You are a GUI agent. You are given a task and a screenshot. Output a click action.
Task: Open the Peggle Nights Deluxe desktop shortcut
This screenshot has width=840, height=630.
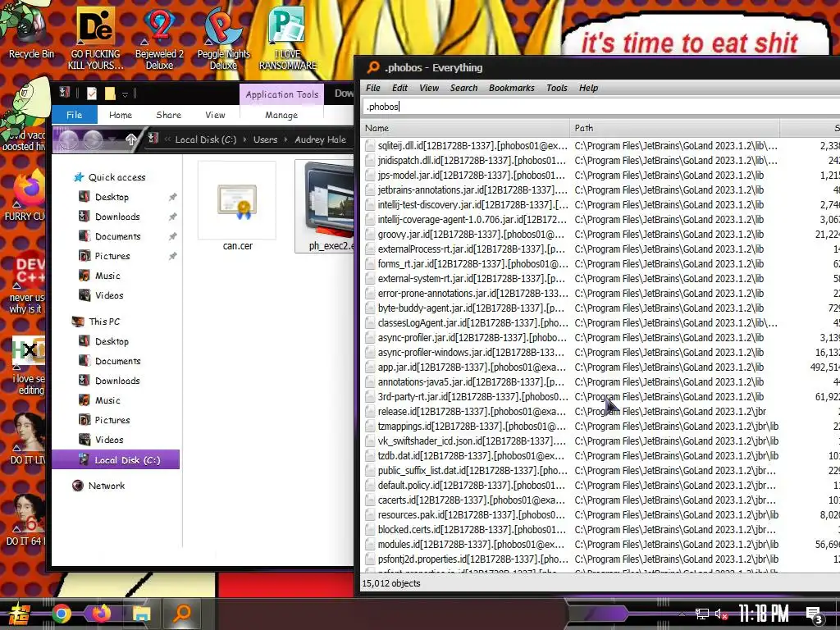coord(223,38)
